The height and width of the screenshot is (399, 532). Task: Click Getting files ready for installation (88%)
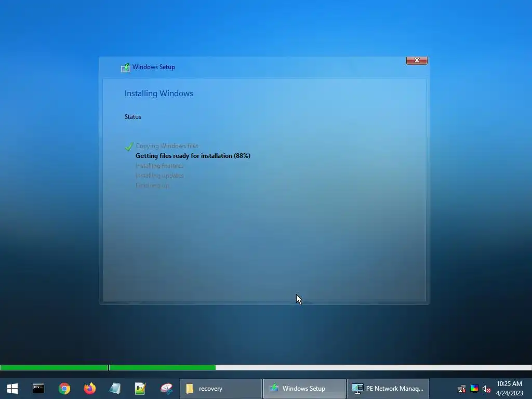(x=193, y=156)
